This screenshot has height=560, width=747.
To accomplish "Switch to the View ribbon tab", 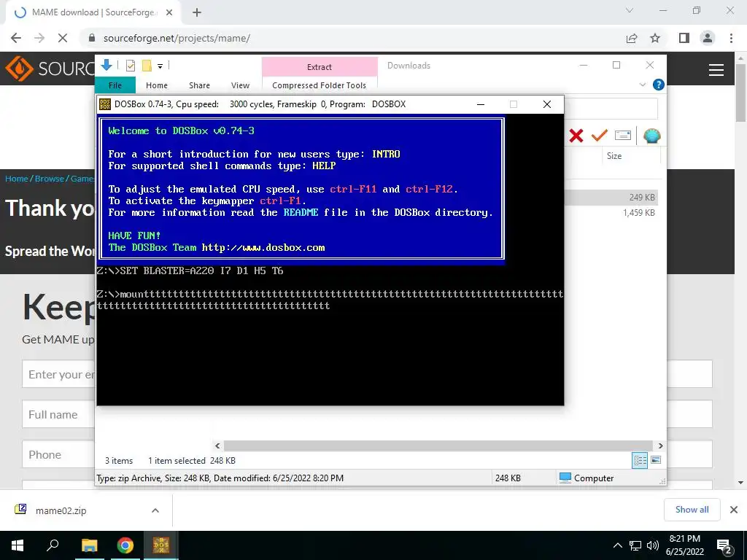I will 240,85.
